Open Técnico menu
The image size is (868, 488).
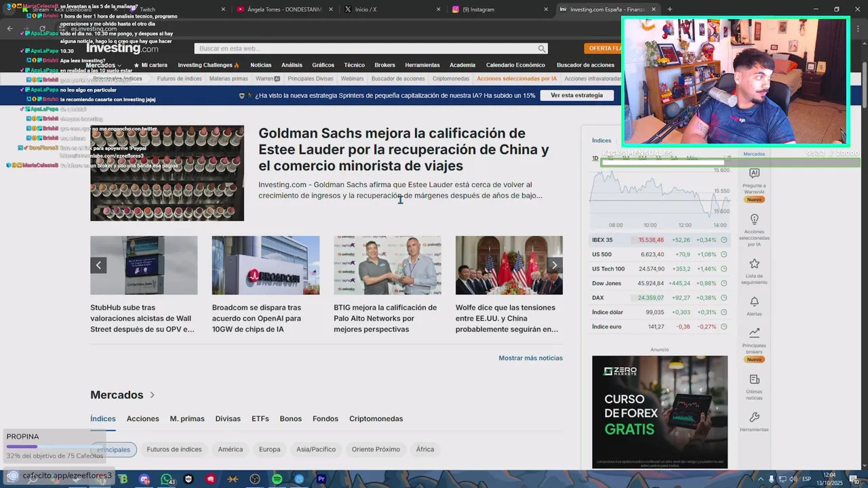[354, 65]
